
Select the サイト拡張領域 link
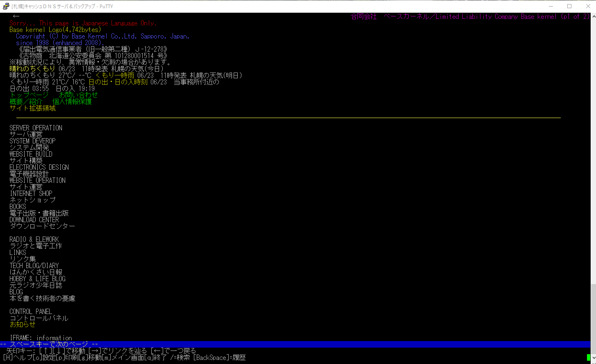[32, 108]
